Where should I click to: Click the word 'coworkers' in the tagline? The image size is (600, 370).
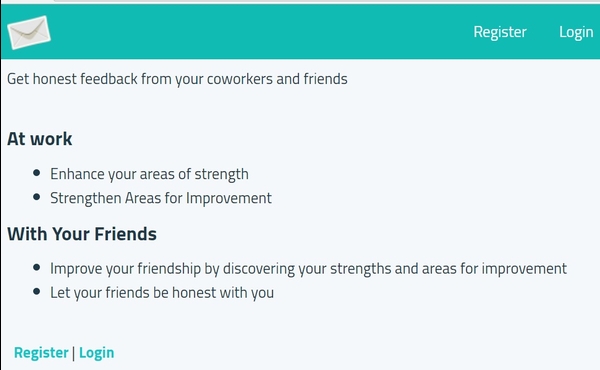click(x=240, y=79)
